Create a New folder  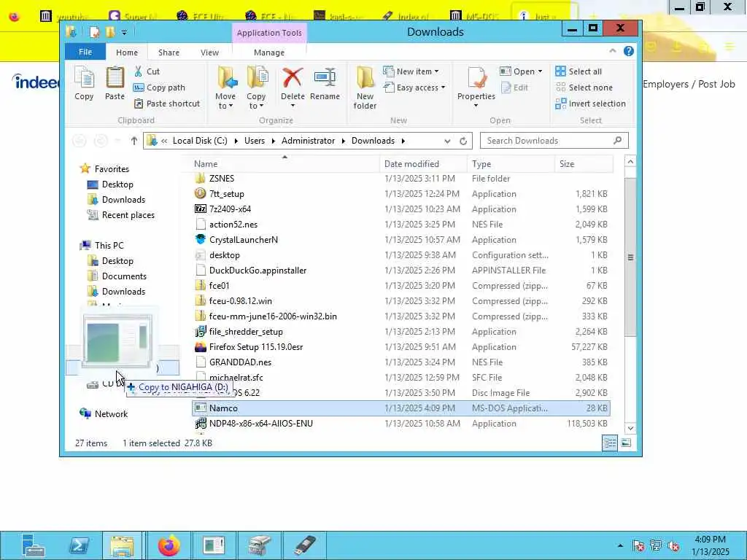(365, 87)
